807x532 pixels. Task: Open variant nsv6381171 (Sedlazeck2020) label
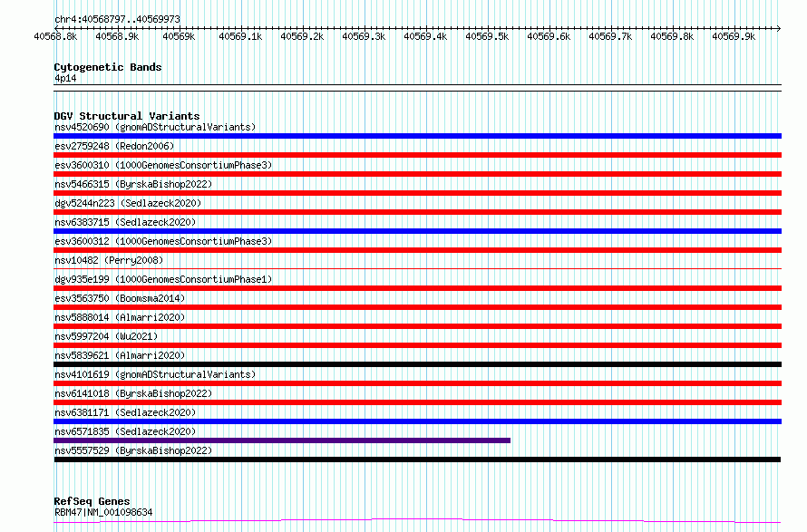(x=125, y=412)
